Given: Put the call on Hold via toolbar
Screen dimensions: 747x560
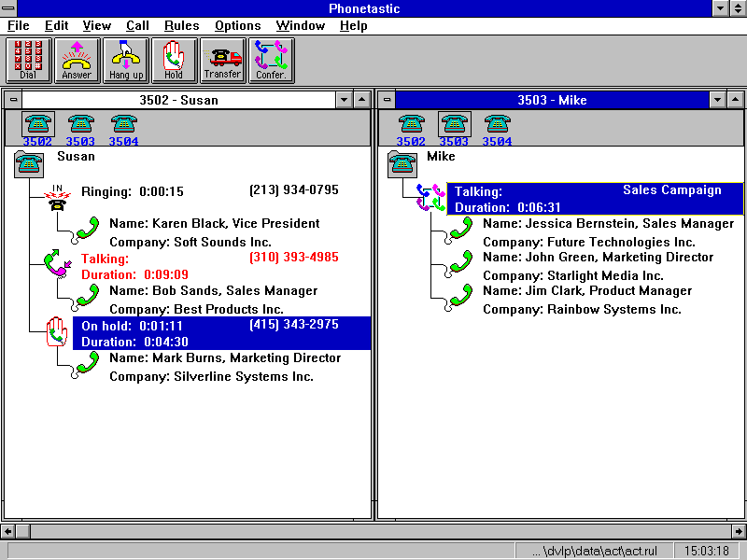Looking at the screenshot, I should click(174, 61).
